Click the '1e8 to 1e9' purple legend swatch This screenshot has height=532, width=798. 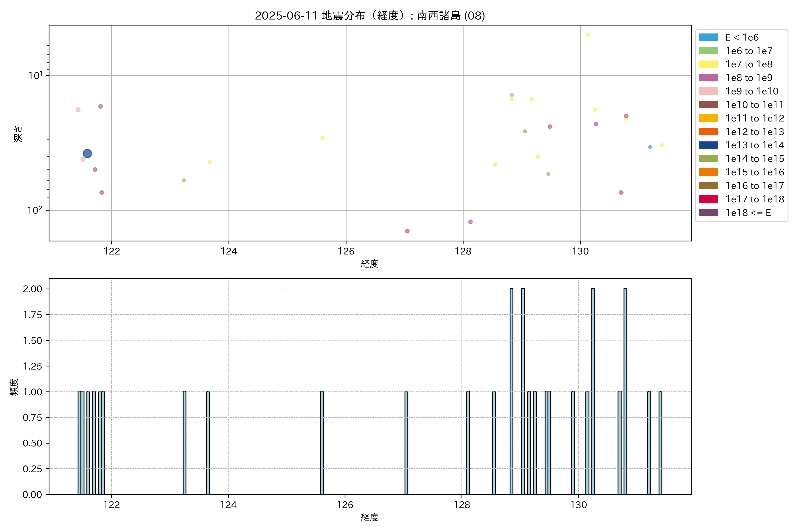[x=708, y=78]
